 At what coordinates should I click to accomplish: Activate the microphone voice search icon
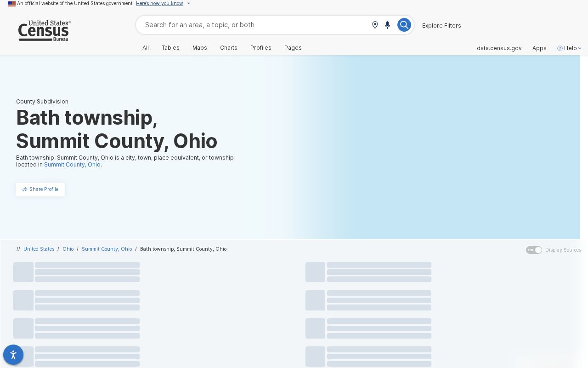coord(387,25)
